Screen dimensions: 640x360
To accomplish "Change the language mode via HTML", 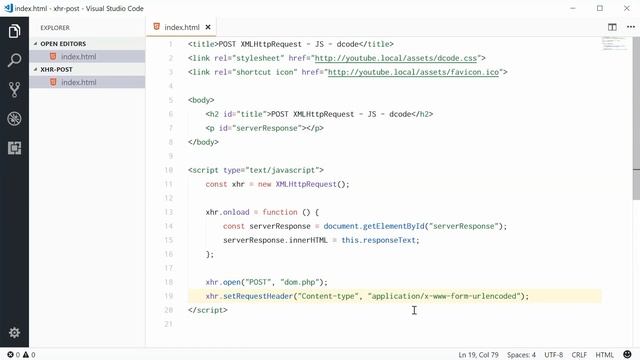I will 604,355.
